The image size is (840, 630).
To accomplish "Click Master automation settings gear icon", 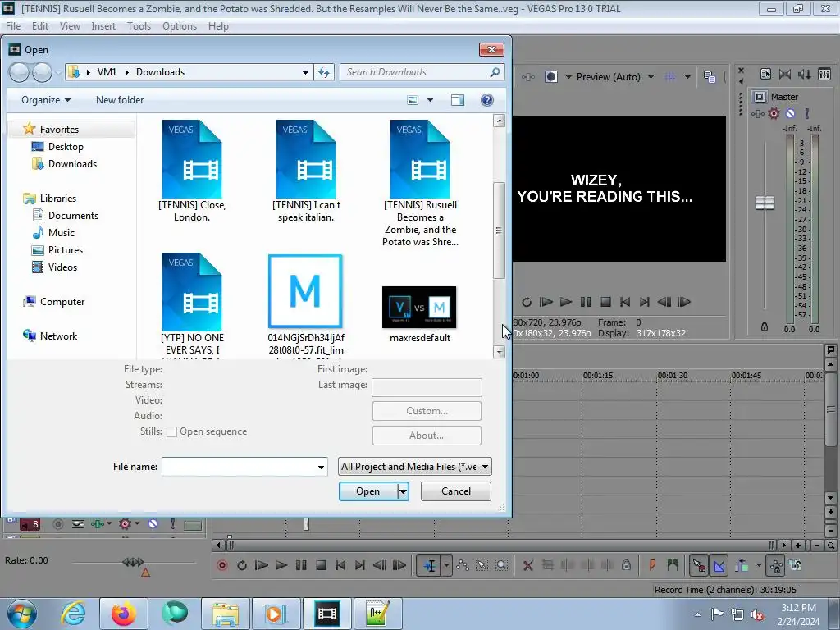I will click(774, 113).
